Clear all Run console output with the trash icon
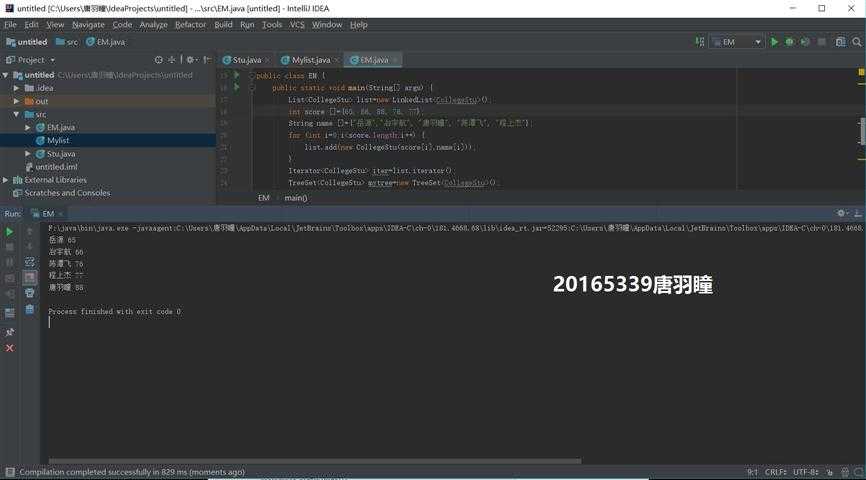This screenshot has height=480, width=866. click(30, 309)
